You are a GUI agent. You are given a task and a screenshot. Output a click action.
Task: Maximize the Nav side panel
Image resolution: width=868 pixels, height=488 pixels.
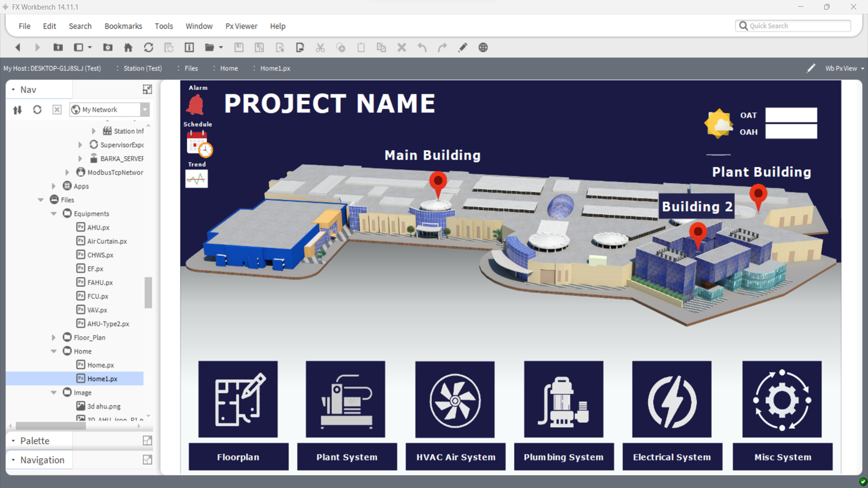point(147,89)
